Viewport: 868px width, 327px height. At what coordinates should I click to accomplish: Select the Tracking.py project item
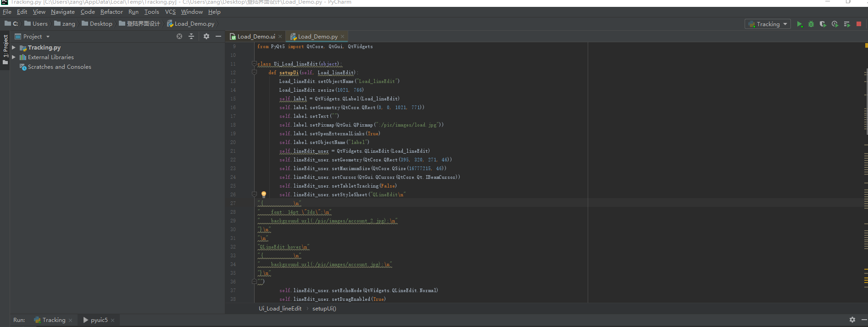click(44, 47)
